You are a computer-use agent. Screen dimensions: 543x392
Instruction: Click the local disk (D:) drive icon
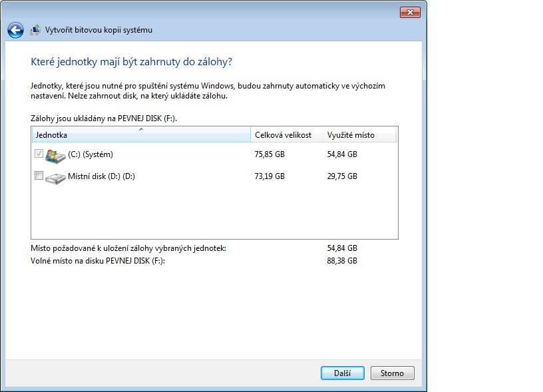pos(55,178)
